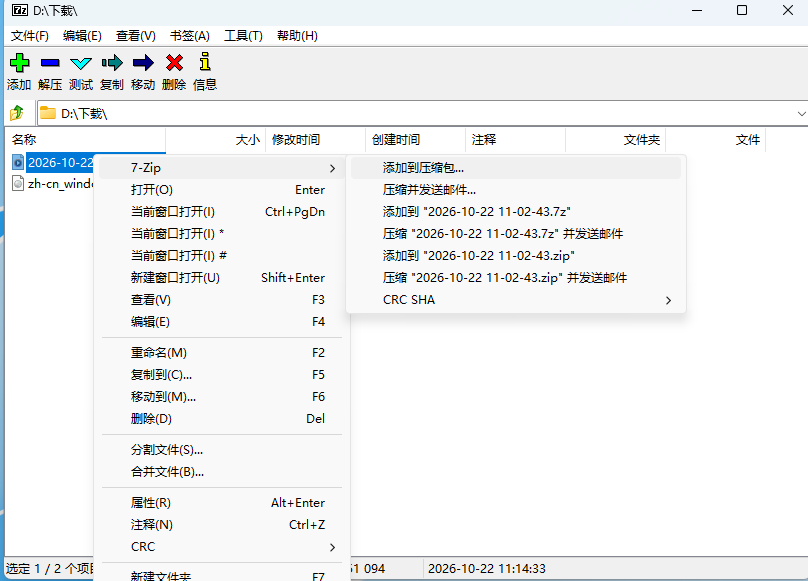Screen dimensions: 808x581
Task: Choose 当前窗口打开(I) * entry
Action: coord(222,234)
